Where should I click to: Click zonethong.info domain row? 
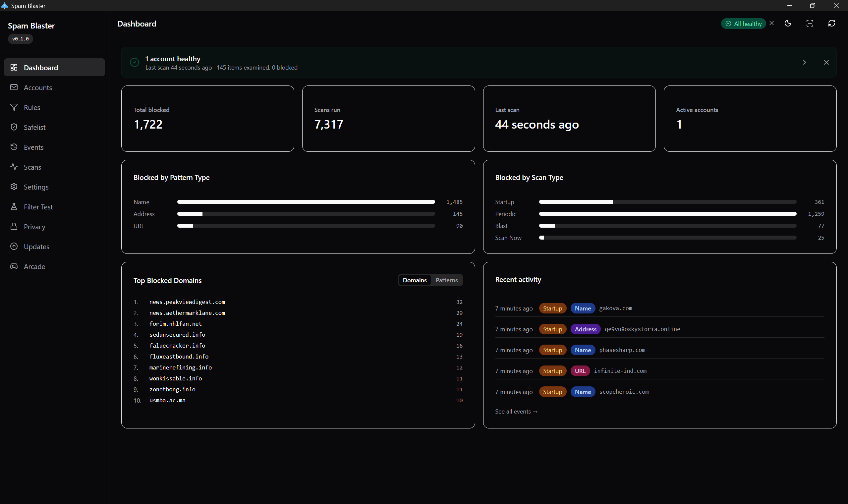coord(298,389)
